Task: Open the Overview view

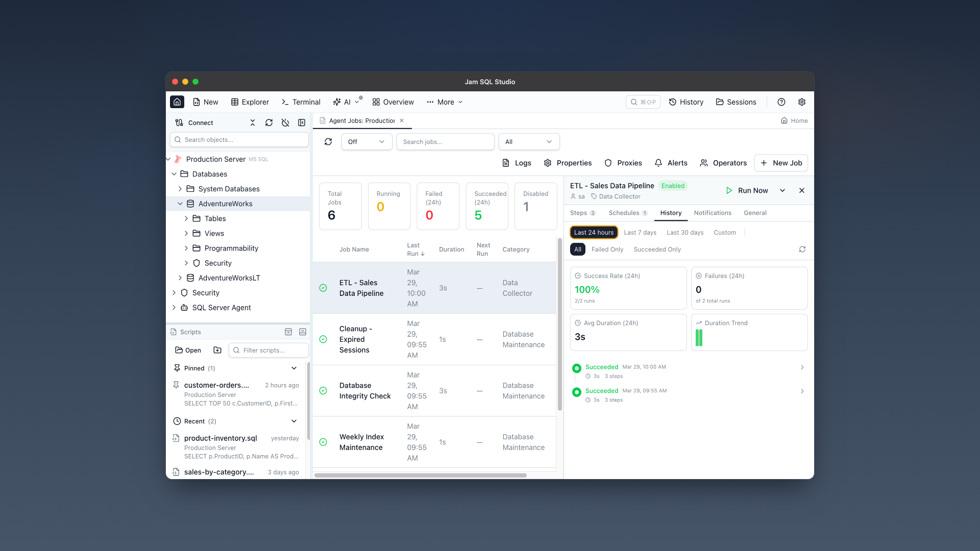Action: coord(393,102)
